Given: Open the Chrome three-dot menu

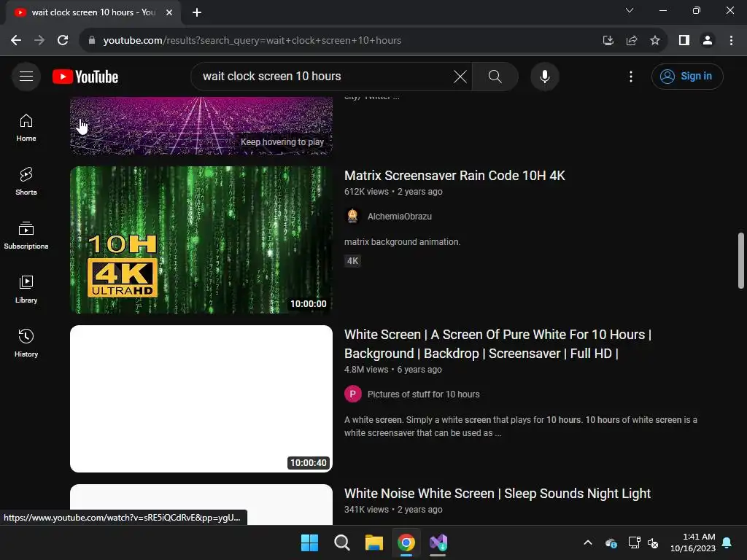Looking at the screenshot, I should (731, 41).
